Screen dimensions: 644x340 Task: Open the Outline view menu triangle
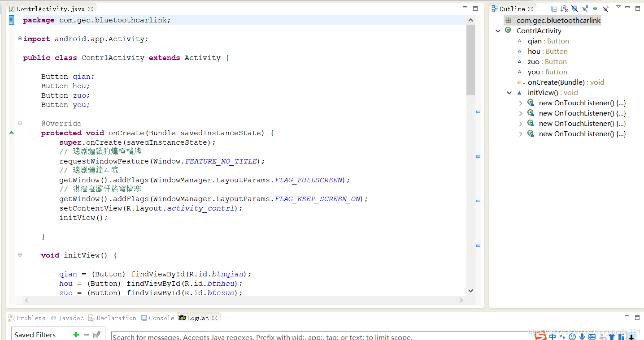pos(618,7)
